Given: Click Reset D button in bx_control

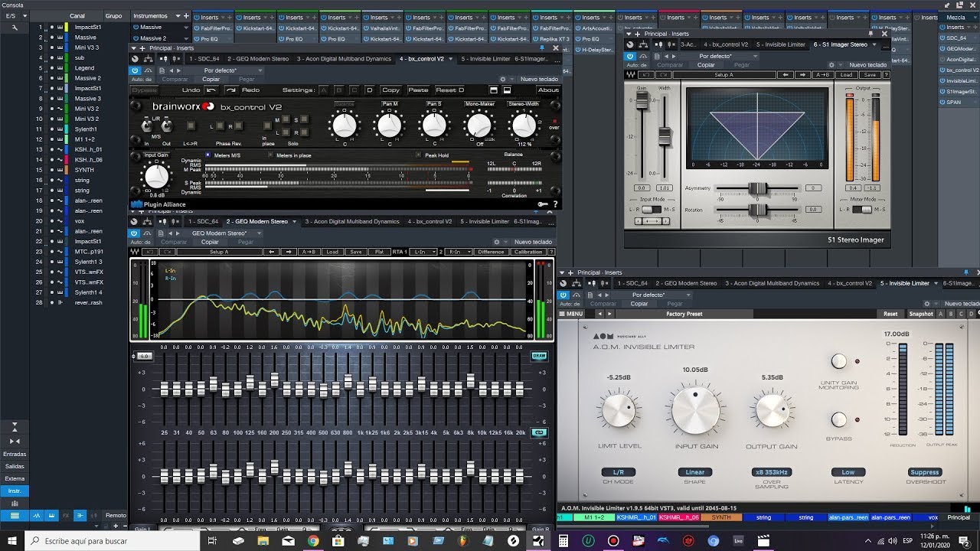Looking at the screenshot, I should (450, 90).
